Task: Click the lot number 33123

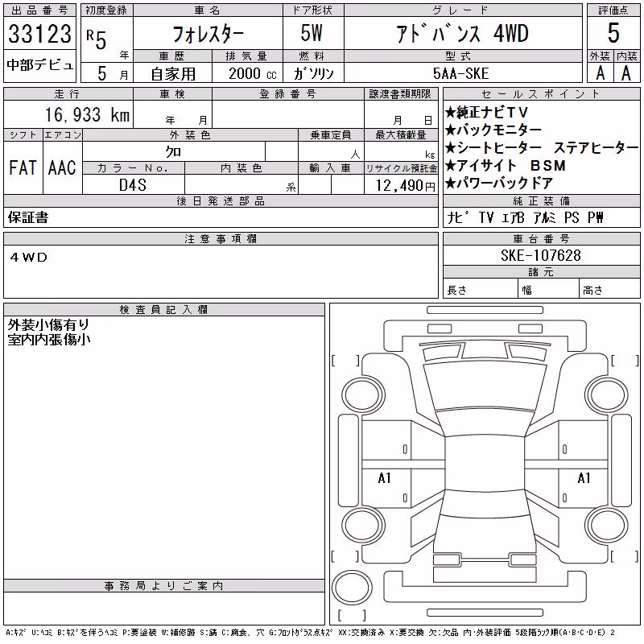Action: click(x=39, y=34)
